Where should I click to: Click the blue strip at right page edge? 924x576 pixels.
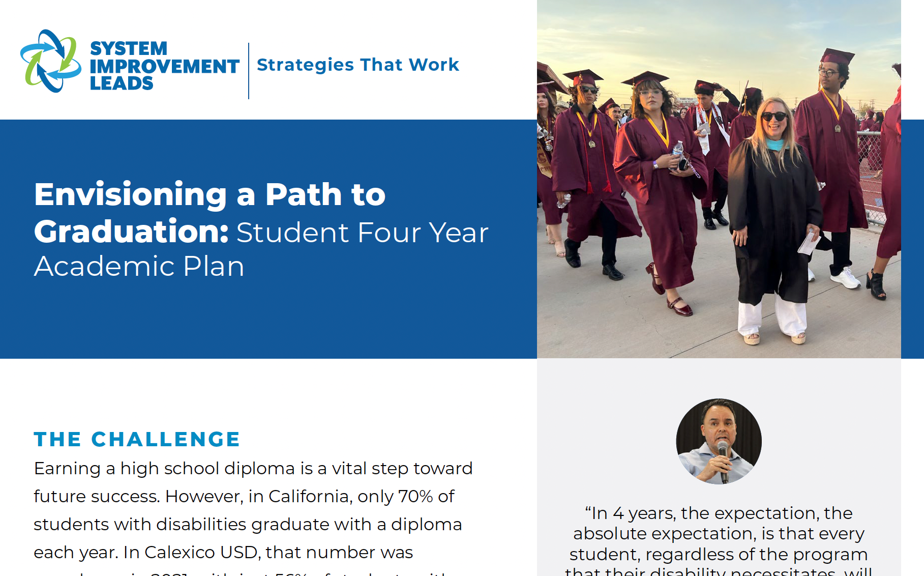click(x=912, y=239)
